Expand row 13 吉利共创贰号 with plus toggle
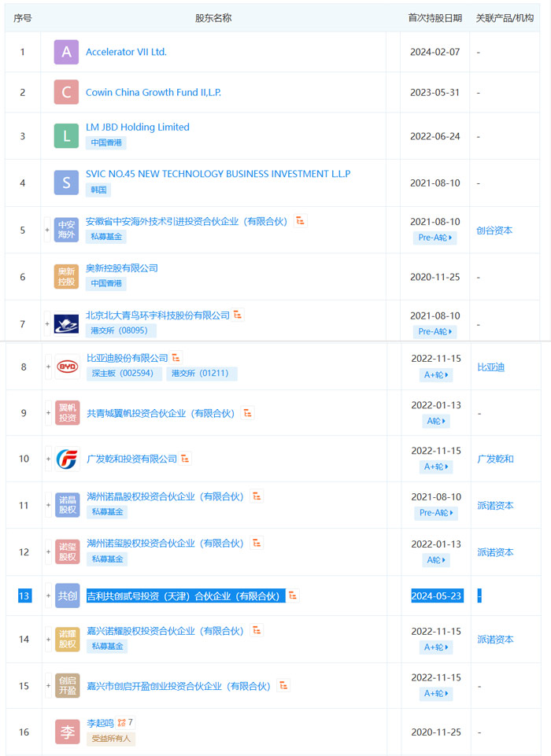Viewport: 551px width, 756px height. point(48,596)
